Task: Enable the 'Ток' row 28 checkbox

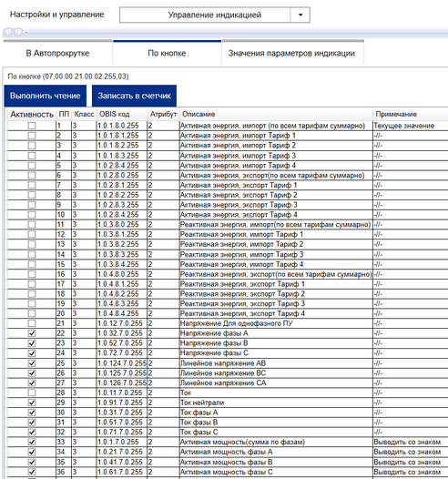Action: [32, 392]
